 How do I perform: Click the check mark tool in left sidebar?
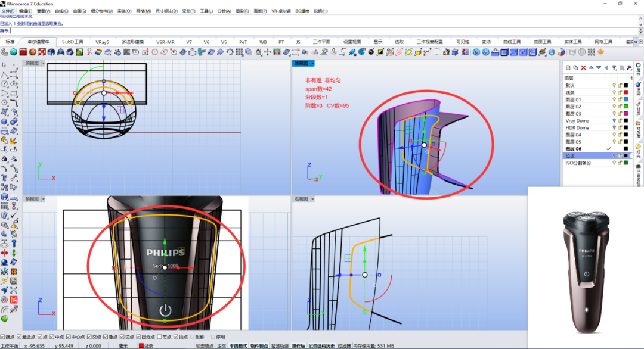point(14,215)
